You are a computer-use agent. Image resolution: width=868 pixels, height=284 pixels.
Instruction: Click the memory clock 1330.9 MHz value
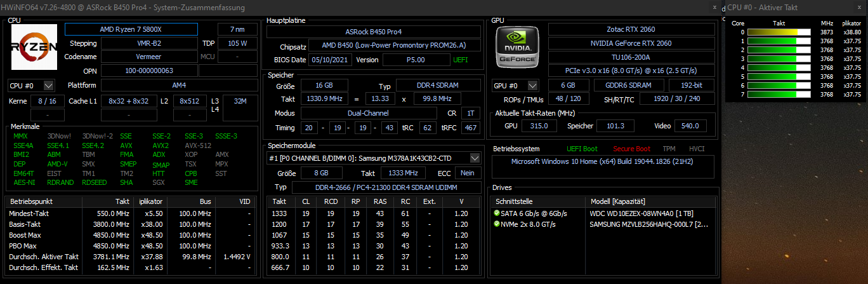[324, 99]
